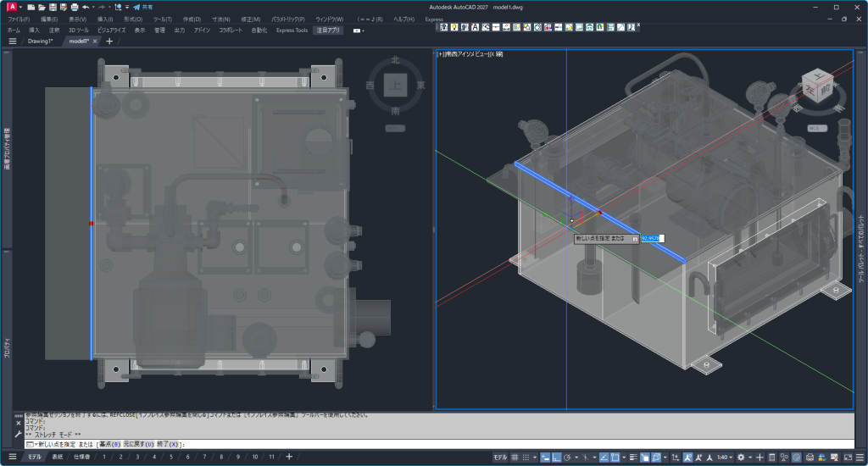Toggle ortho mode in the status bar

coord(559,457)
